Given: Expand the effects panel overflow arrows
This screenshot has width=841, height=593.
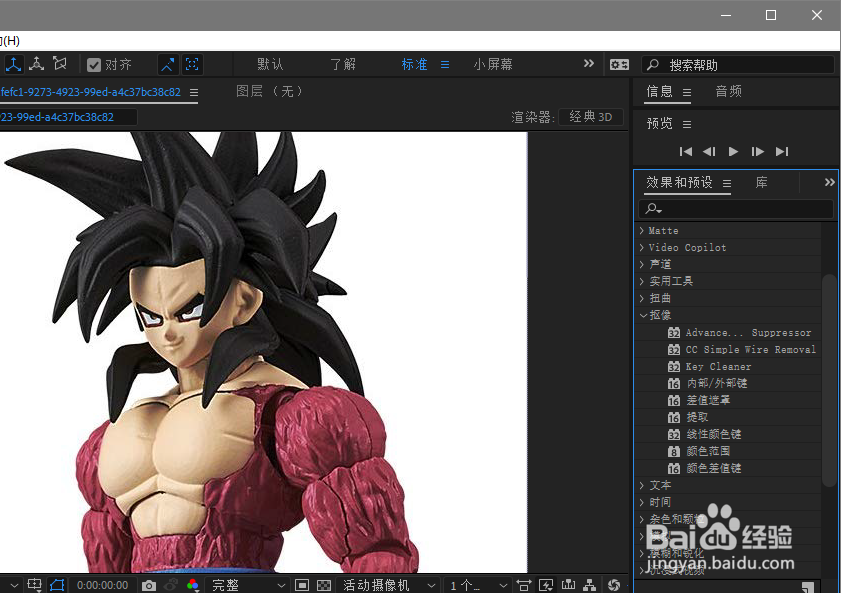Looking at the screenshot, I should click(830, 182).
